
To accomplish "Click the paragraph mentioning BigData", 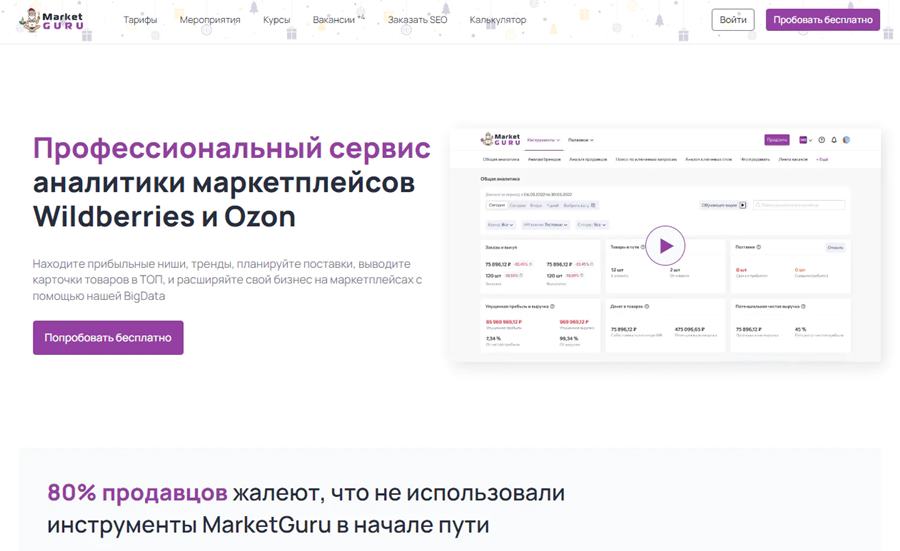I will [227, 280].
